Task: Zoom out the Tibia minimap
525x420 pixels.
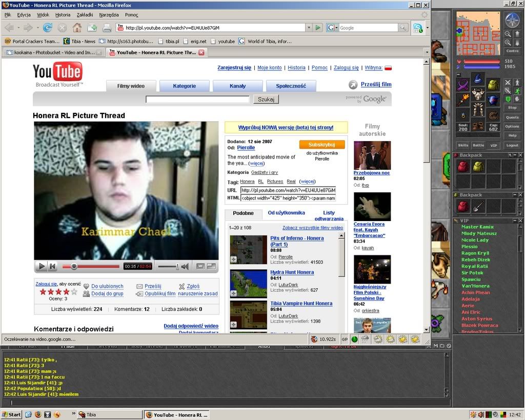Action: (508, 34)
